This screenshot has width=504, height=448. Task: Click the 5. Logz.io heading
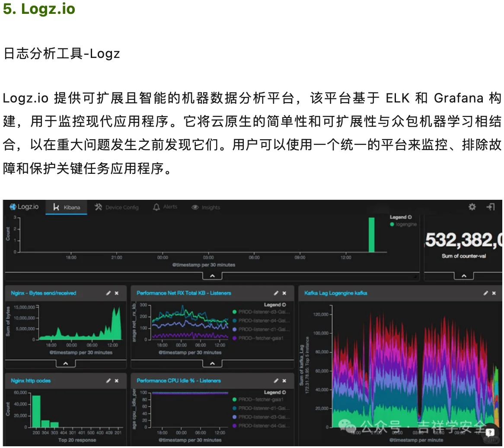coord(39,8)
